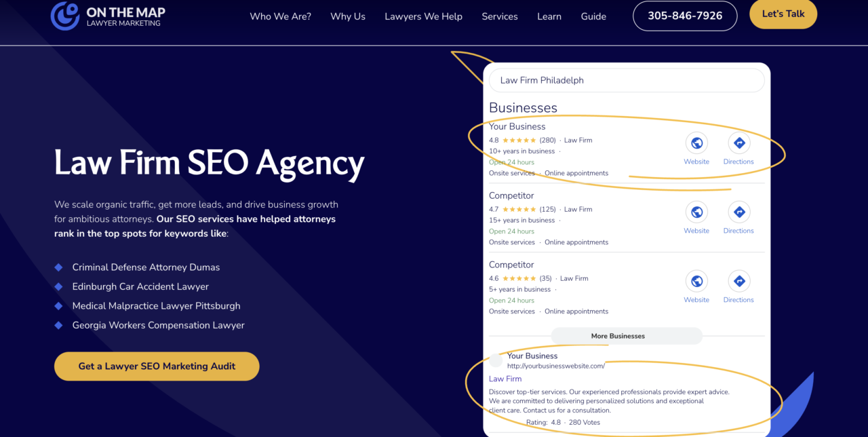The width and height of the screenshot is (868, 437).
Task: Click Your Business Website globe icon
Action: (x=696, y=143)
